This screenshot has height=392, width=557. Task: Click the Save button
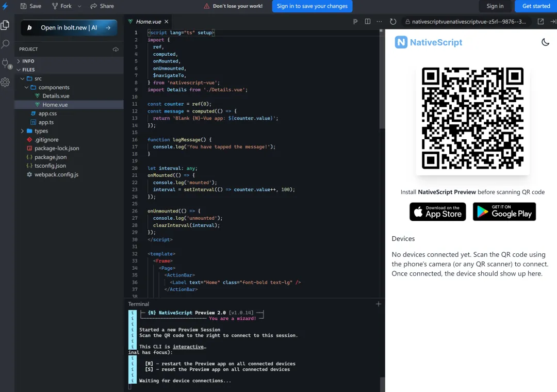coord(30,6)
